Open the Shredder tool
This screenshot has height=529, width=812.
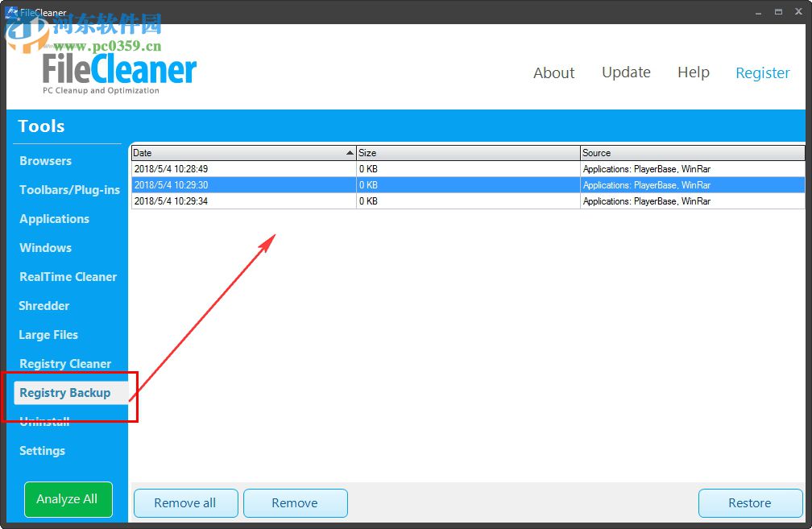(x=43, y=306)
